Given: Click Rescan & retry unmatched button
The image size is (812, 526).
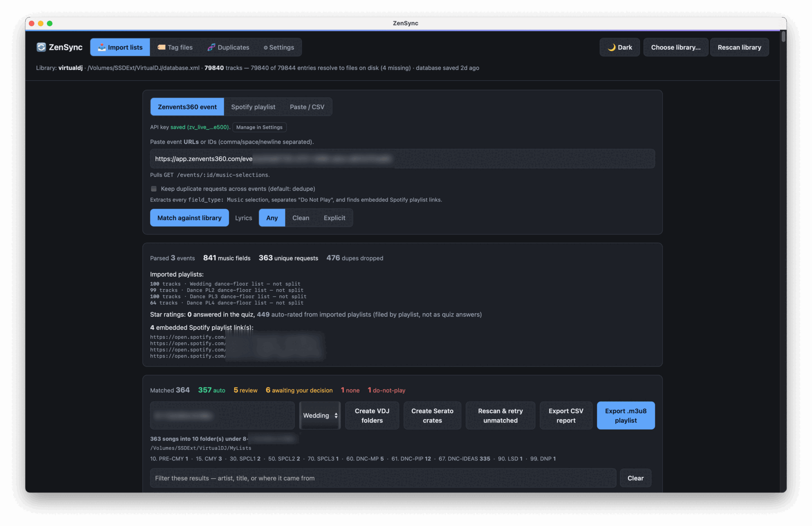Looking at the screenshot, I should pos(500,416).
